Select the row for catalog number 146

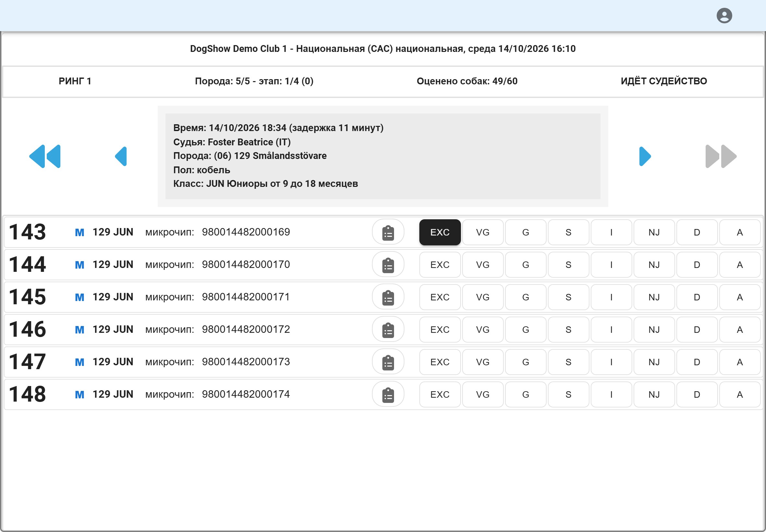[383, 330]
